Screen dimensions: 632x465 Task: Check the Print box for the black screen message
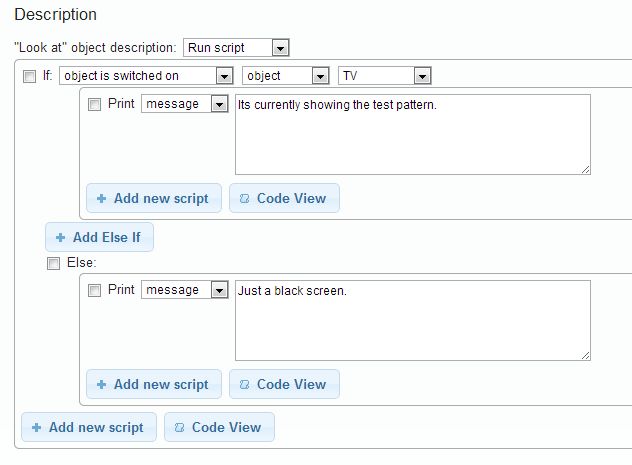(x=95, y=290)
